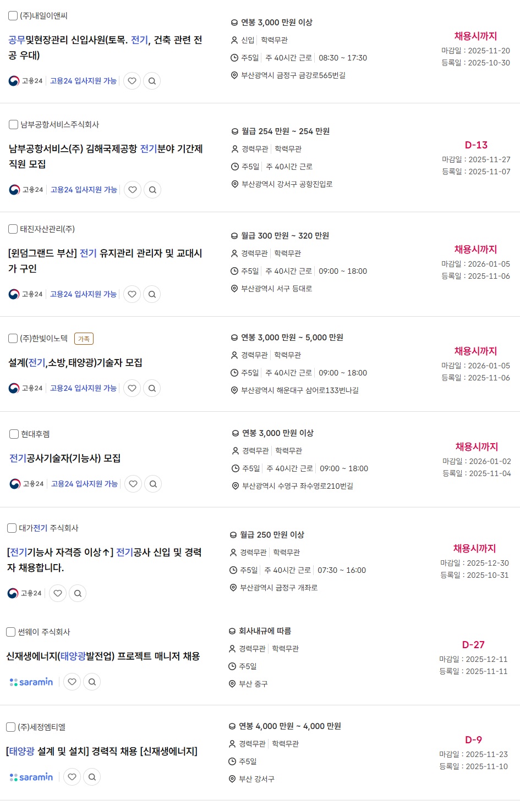Click magnifier icon on 대가전기 listing
This screenshot has height=812, width=520.
tap(78, 593)
